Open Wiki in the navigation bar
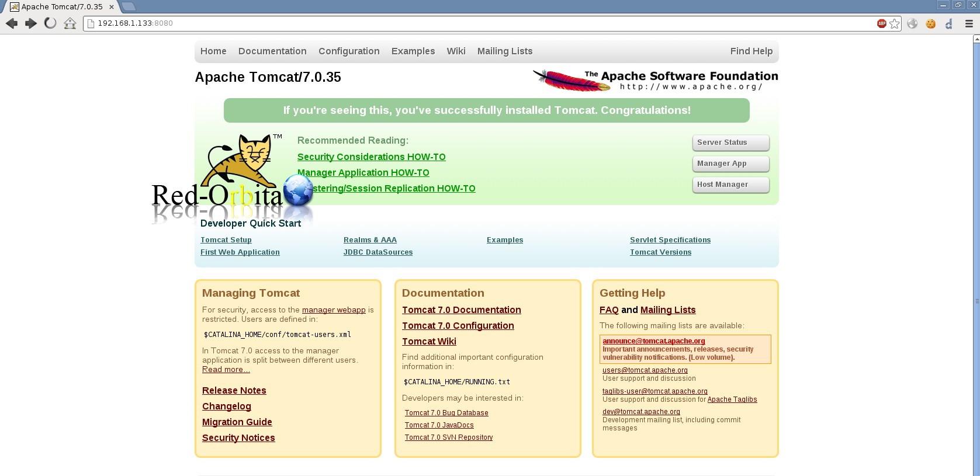The image size is (980, 476). [x=456, y=51]
